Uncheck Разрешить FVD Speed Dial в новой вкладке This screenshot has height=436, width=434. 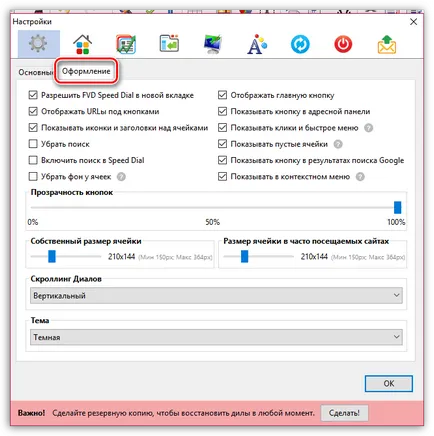coord(33,95)
